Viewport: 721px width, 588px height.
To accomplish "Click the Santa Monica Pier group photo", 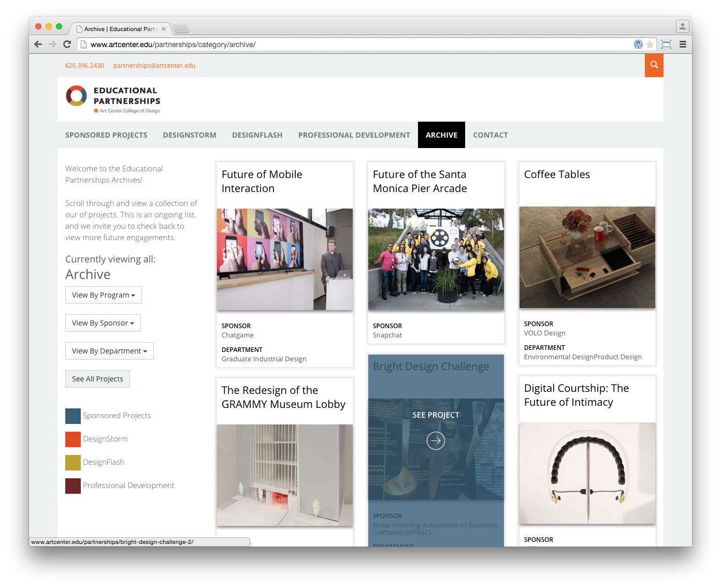I will pos(436,259).
